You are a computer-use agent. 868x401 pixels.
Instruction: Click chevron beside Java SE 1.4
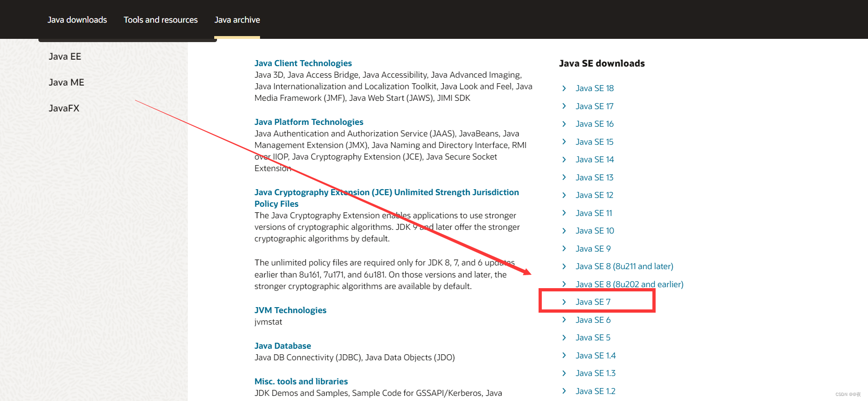pyautogui.click(x=564, y=355)
